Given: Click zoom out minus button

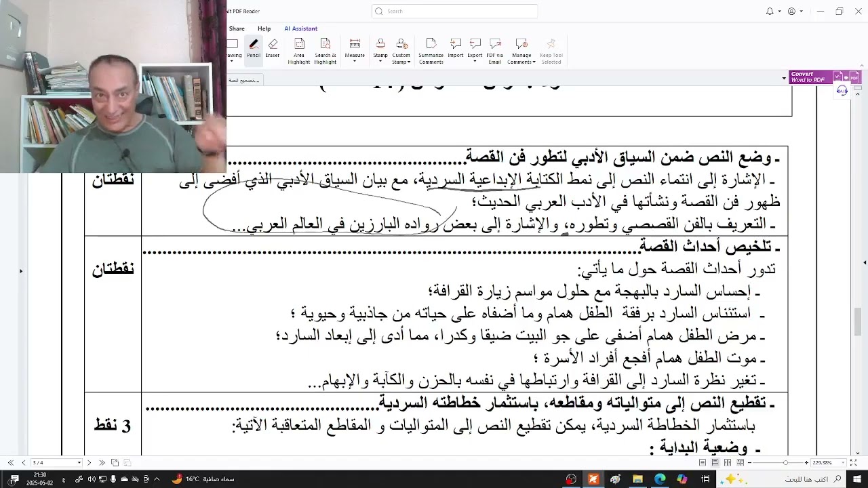Looking at the screenshot, I should [x=749, y=463].
